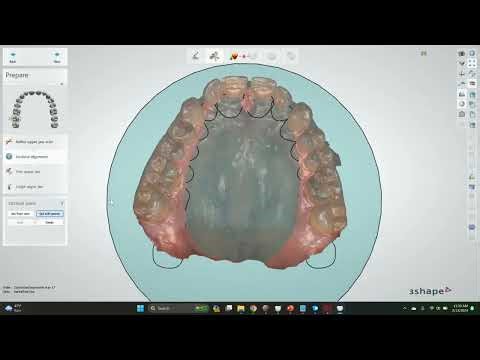Image resolution: width=480 pixels, height=360 pixels.
Task: Go to the Next workflow step
Action: [x=57, y=57]
